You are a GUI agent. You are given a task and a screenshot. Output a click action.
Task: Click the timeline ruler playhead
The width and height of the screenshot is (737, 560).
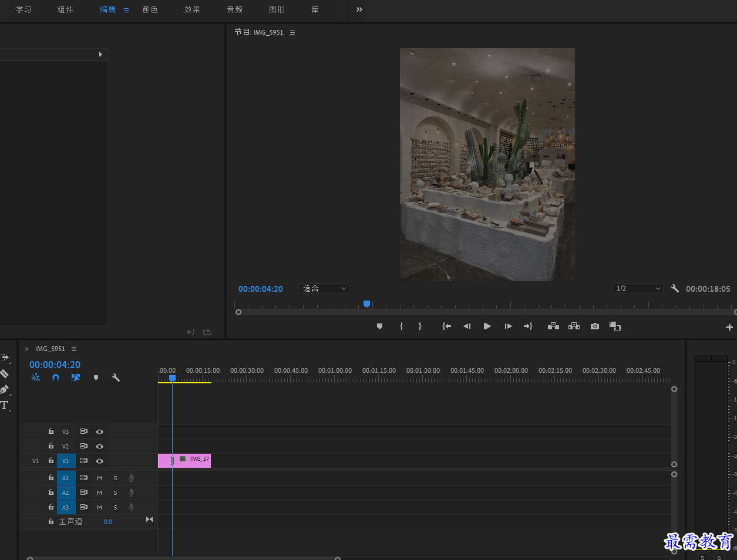(172, 379)
